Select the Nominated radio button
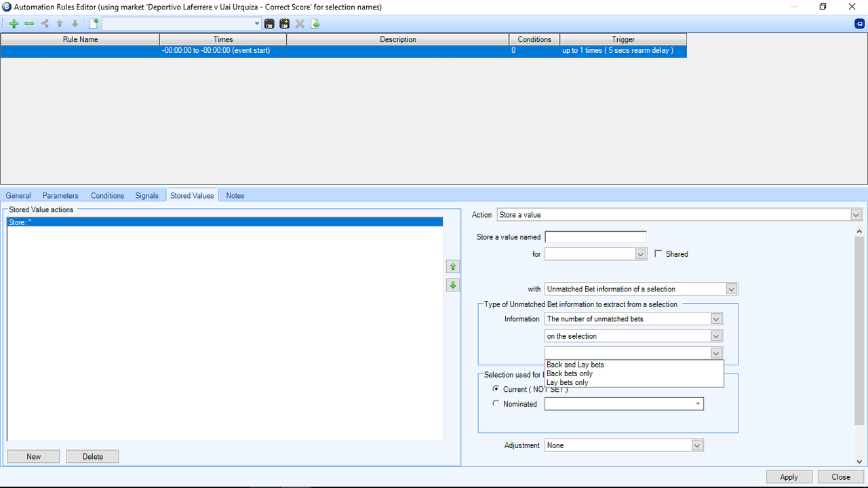 [496, 403]
